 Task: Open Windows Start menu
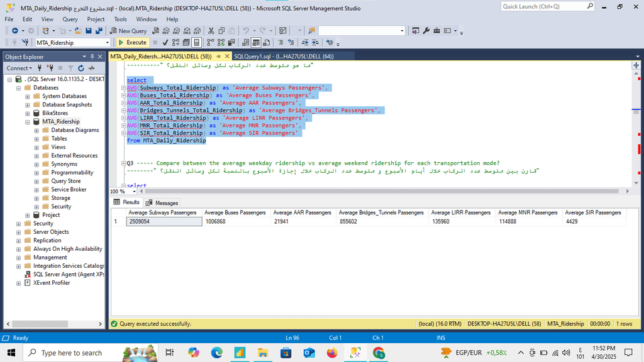pyautogui.click(x=11, y=353)
